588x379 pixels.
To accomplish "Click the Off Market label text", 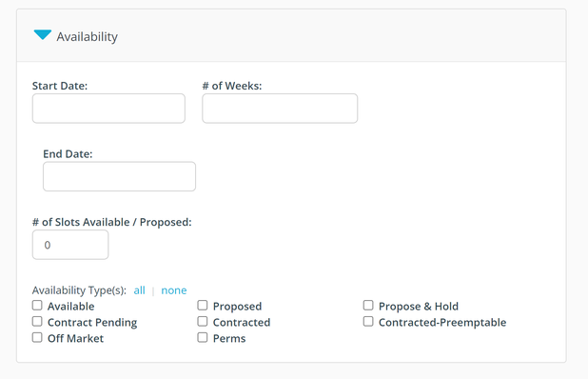I will click(75, 338).
